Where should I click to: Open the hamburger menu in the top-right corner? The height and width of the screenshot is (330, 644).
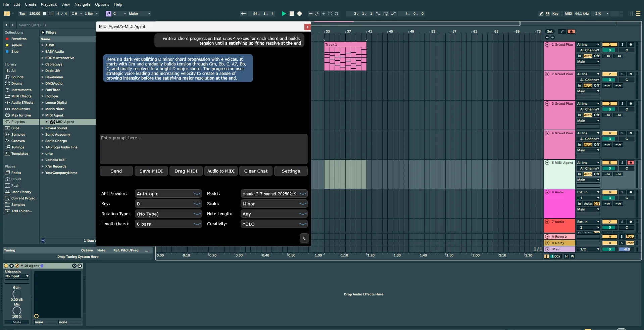(638, 13)
